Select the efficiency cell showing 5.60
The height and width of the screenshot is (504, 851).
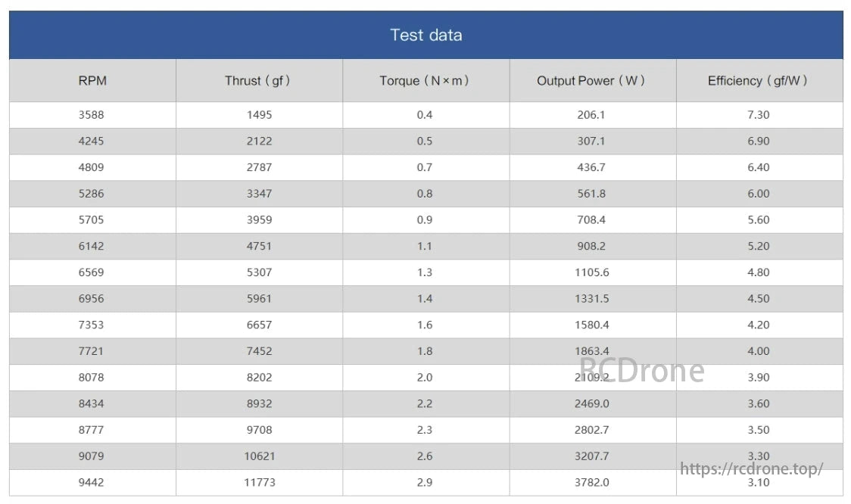[x=758, y=220]
